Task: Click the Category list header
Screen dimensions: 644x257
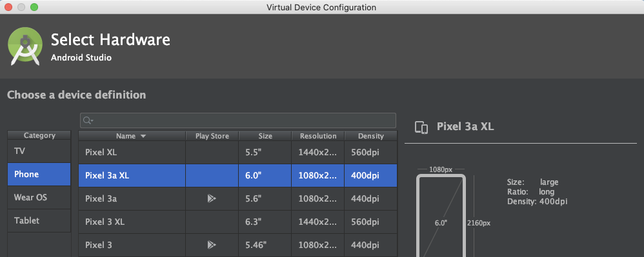Action: 39,135
